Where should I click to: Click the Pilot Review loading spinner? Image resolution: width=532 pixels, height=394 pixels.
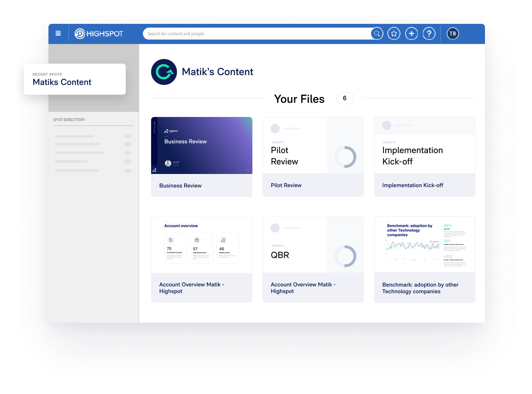tap(345, 157)
